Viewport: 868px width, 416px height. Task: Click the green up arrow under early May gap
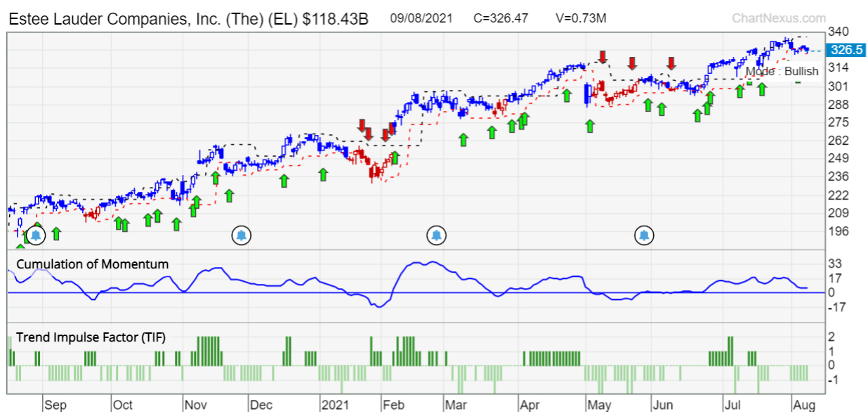pos(590,126)
